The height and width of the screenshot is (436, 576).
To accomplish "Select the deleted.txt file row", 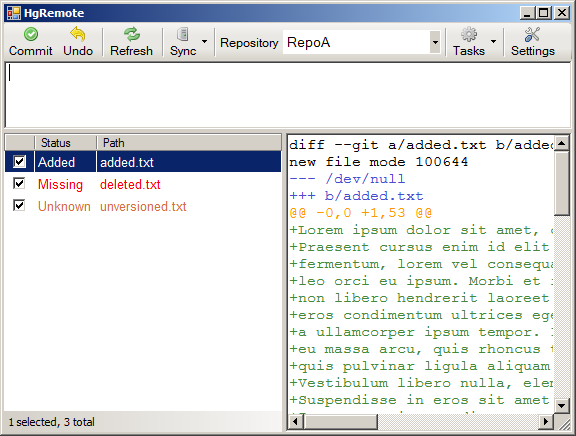I will 143,184.
